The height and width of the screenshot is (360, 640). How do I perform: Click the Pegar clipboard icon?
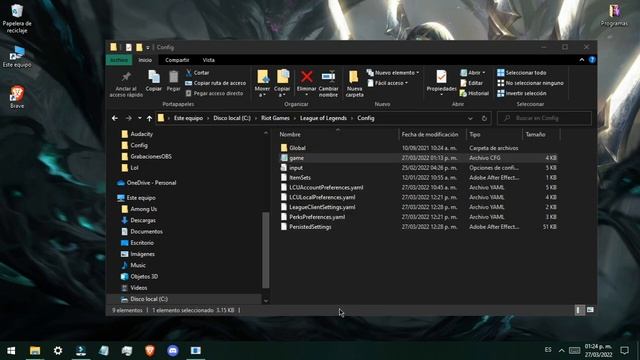[x=173, y=77]
